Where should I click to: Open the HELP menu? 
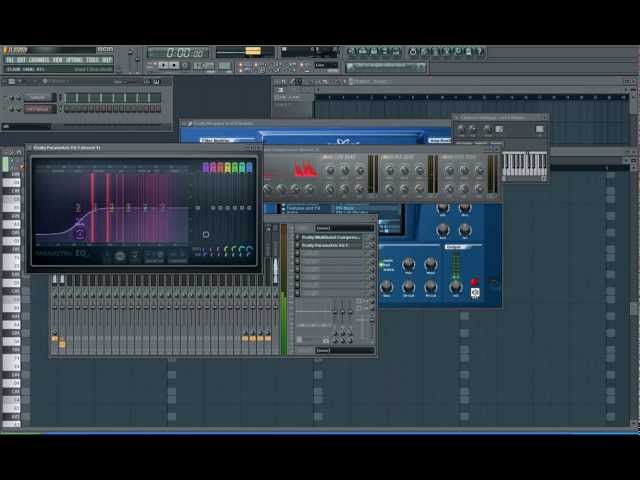(x=107, y=60)
